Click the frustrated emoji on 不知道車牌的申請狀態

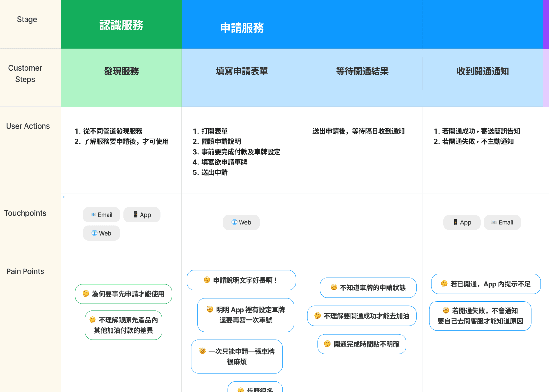(334, 287)
